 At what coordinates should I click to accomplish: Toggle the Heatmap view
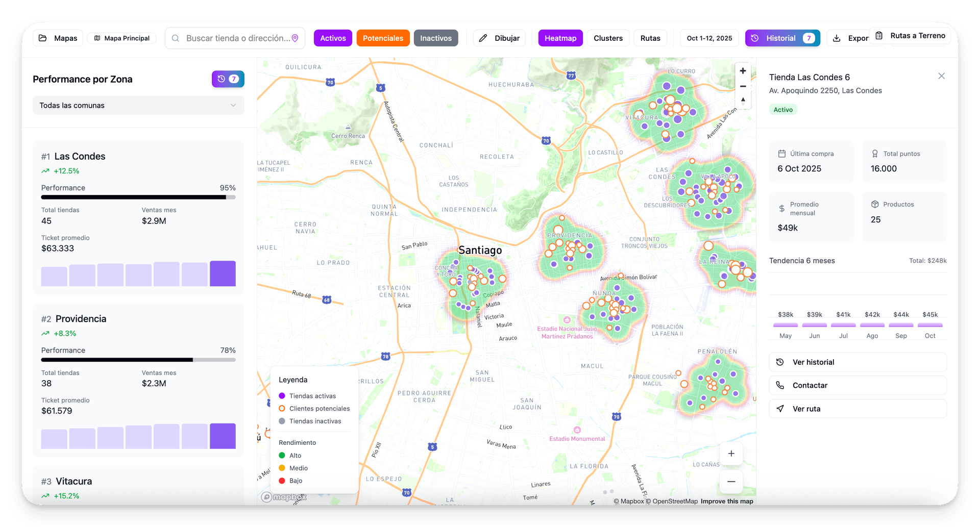tap(560, 38)
